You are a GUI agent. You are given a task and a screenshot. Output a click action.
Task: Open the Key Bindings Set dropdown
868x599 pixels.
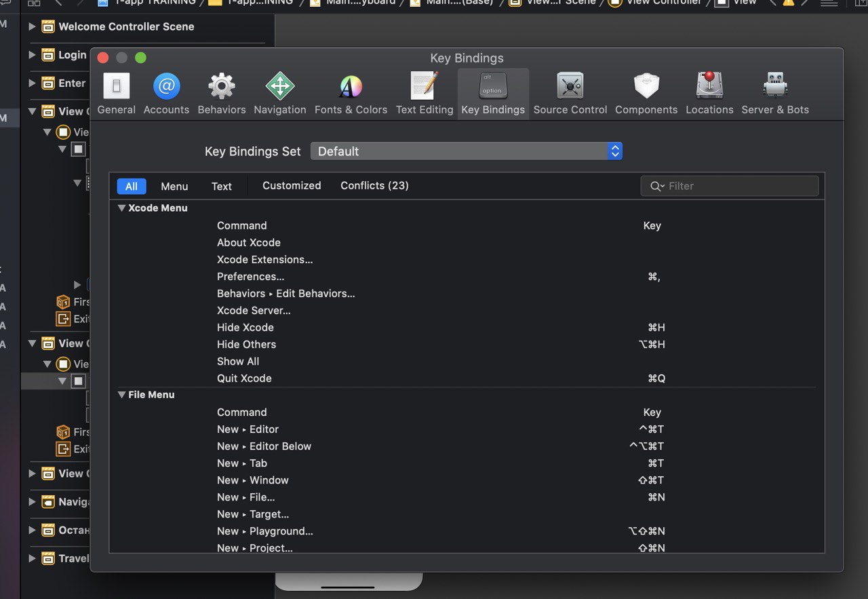(x=467, y=151)
